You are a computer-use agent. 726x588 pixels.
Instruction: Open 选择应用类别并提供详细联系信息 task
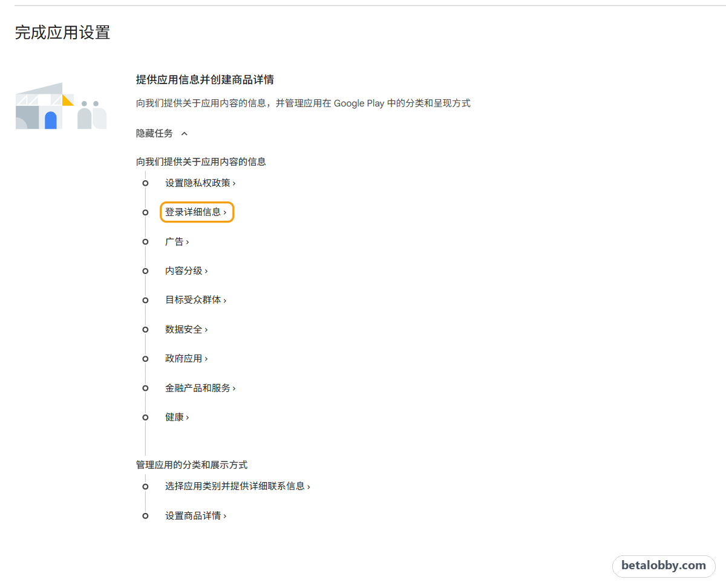click(x=238, y=486)
